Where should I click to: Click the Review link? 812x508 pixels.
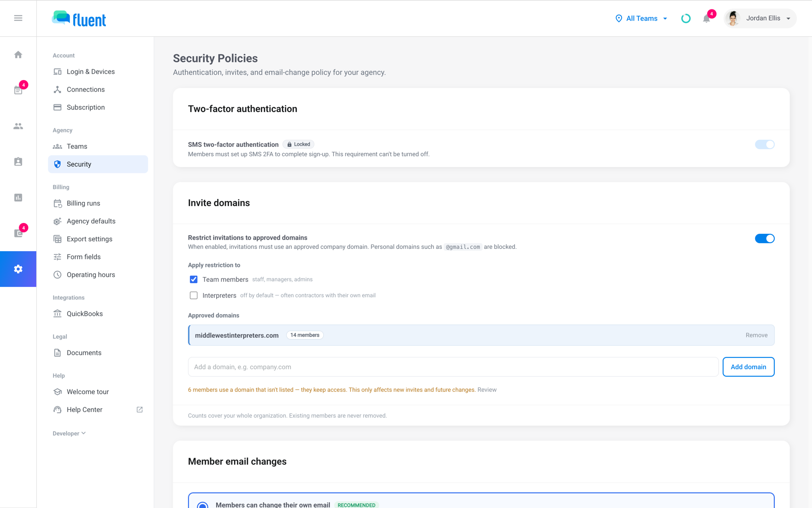coord(487,390)
